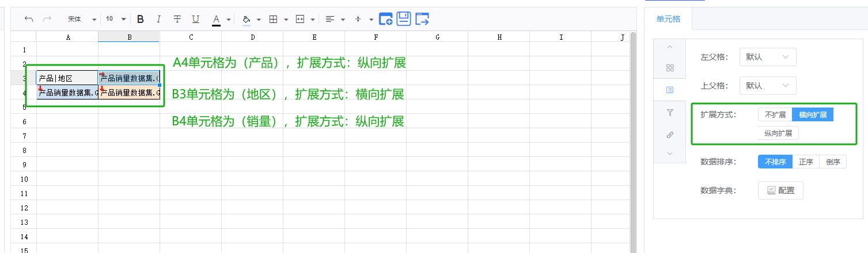
Task: Open the 左父格 dropdown
Action: coord(768,57)
